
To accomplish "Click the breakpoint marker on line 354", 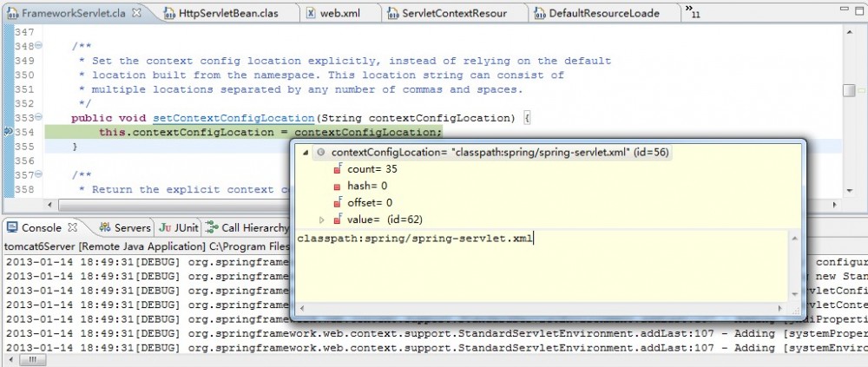I will pos(8,132).
